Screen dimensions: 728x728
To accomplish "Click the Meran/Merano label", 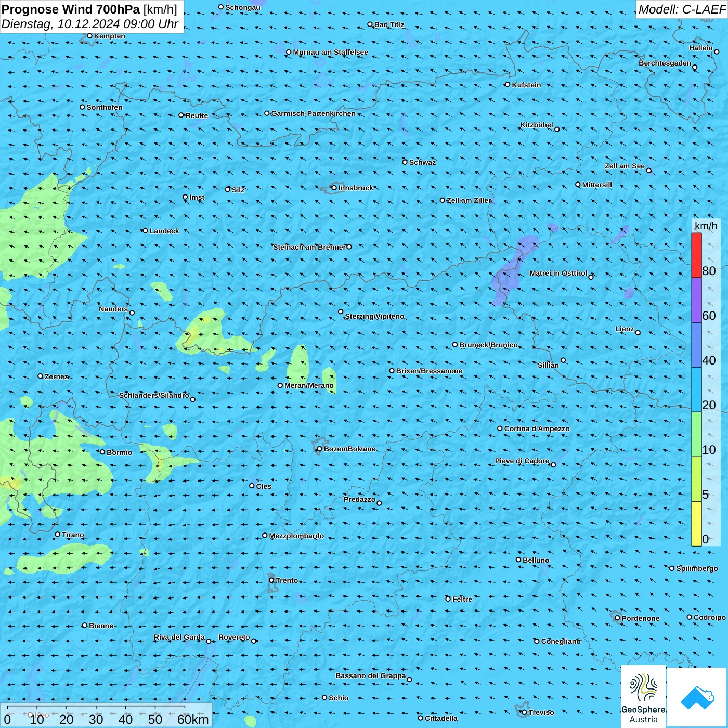I will pyautogui.click(x=309, y=385).
